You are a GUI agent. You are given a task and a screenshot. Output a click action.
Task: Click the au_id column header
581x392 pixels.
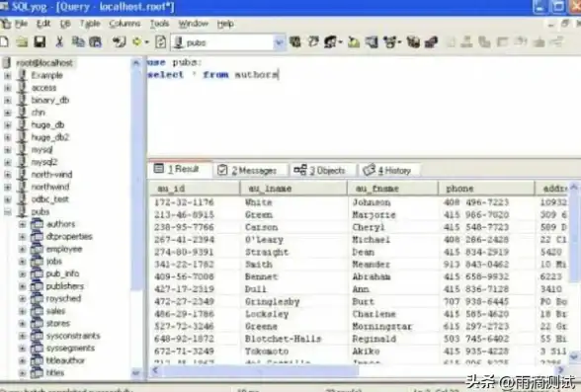coord(195,188)
